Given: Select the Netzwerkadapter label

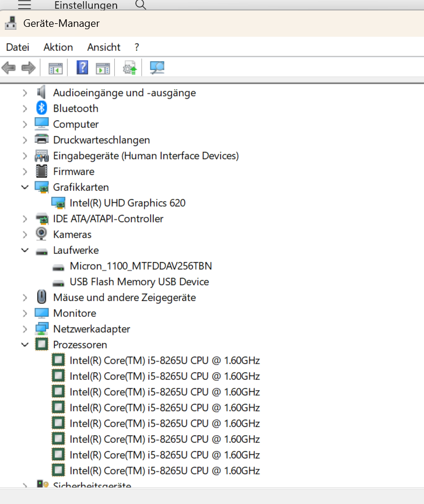Looking at the screenshot, I should [x=92, y=329].
